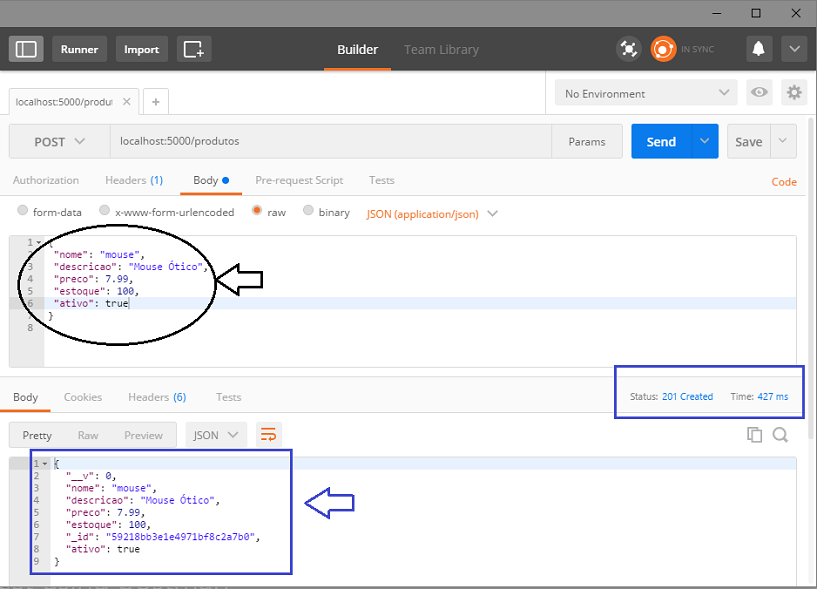Click the "estoque": 100 line in the response
This screenshot has height=589, width=817.
point(108,525)
